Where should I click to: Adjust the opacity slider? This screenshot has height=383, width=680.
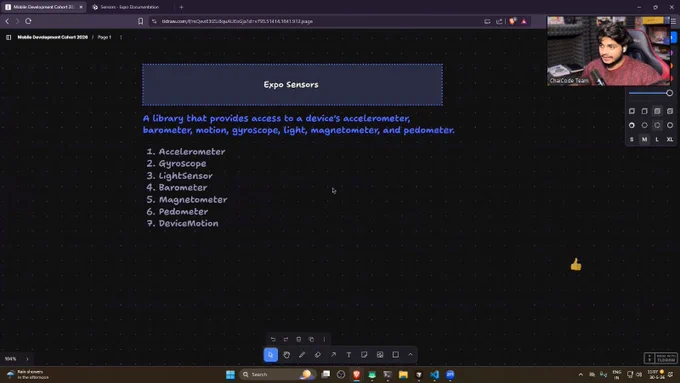pyautogui.click(x=651, y=93)
